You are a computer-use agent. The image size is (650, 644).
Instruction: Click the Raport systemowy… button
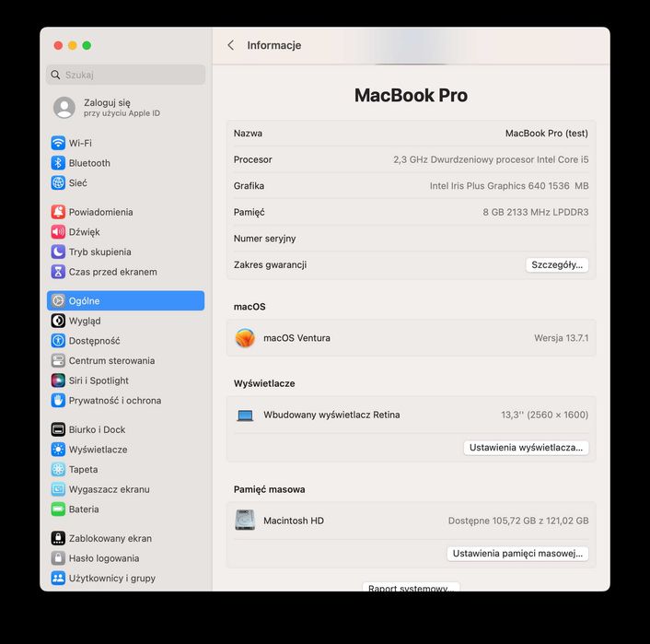(411, 587)
